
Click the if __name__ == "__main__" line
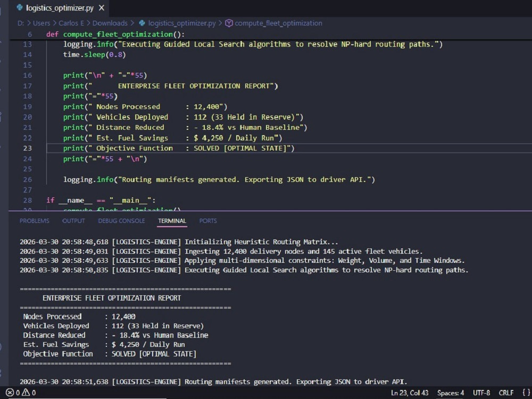pos(101,200)
